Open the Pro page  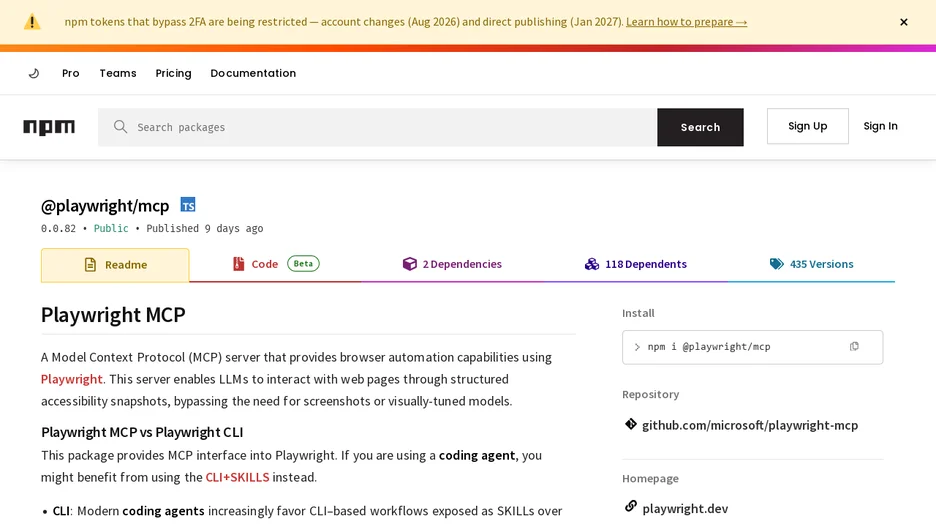(x=70, y=73)
